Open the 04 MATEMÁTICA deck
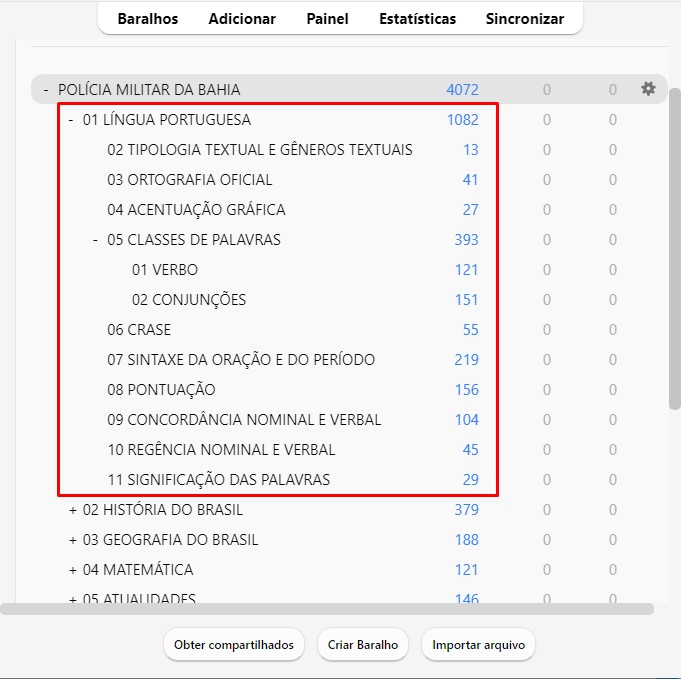 (138, 570)
